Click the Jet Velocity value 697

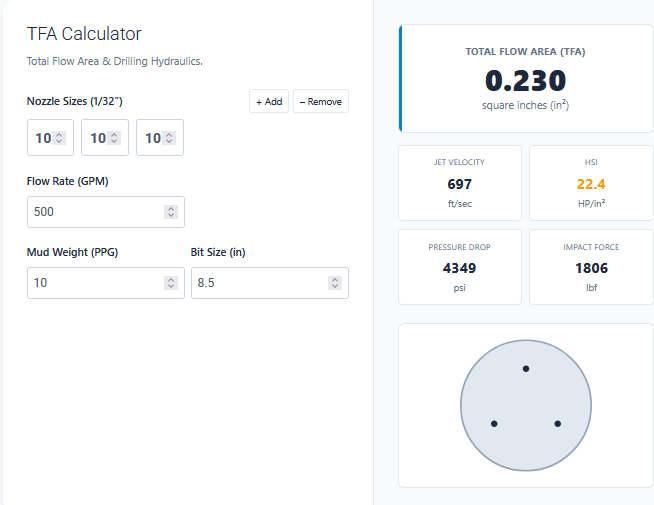[460, 184]
